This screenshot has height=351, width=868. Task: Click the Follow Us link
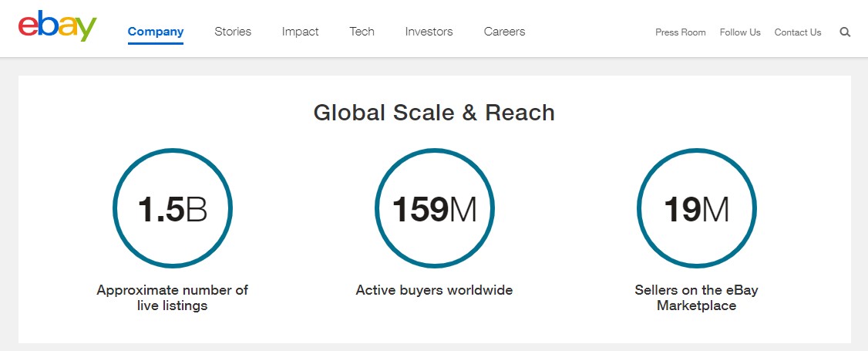740,32
